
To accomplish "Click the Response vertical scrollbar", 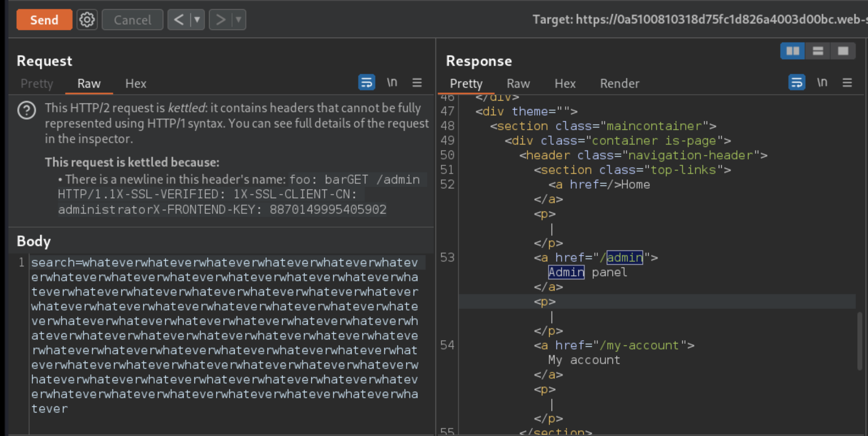I will [860, 341].
